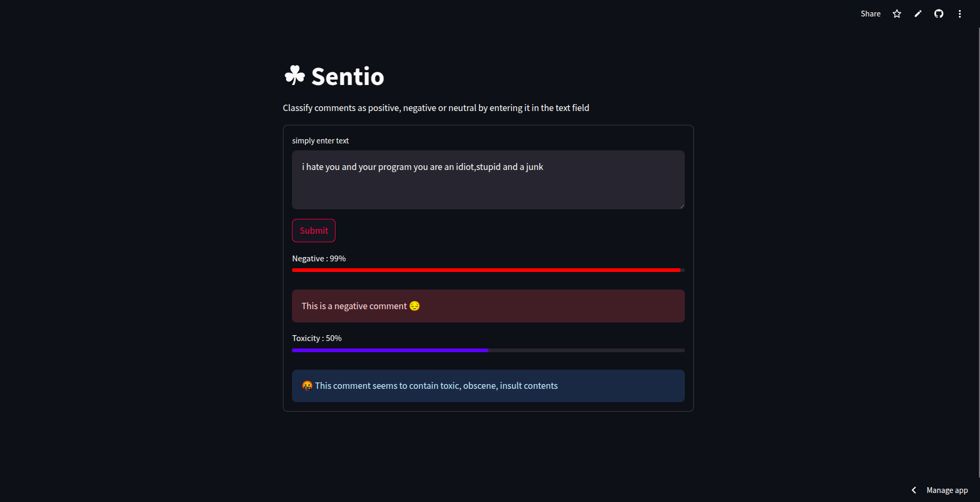Screen dimensions: 980x502
Task: Select the 'This is a negative comment' alert box
Action: pyautogui.click(x=488, y=306)
